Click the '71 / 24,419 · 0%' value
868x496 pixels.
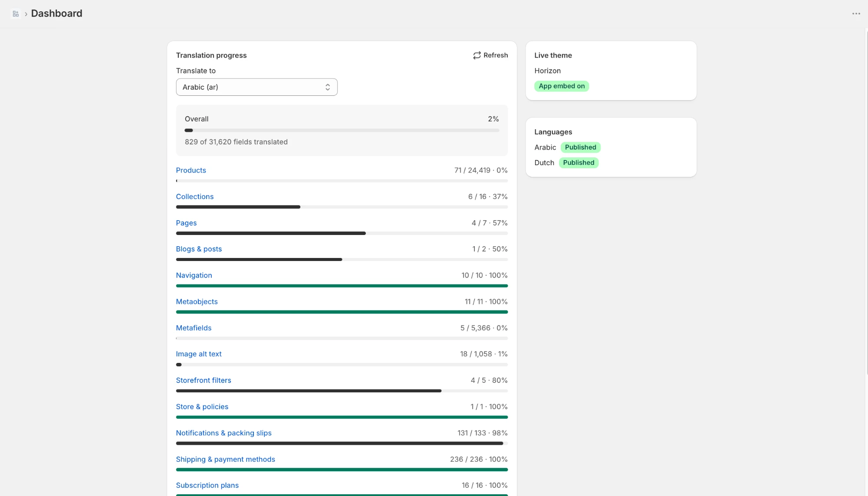coord(481,170)
